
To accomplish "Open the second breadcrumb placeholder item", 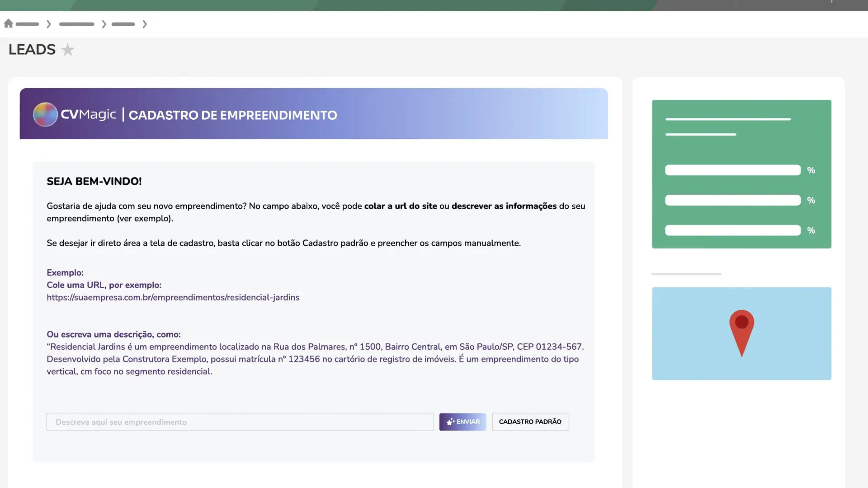I will (x=77, y=24).
